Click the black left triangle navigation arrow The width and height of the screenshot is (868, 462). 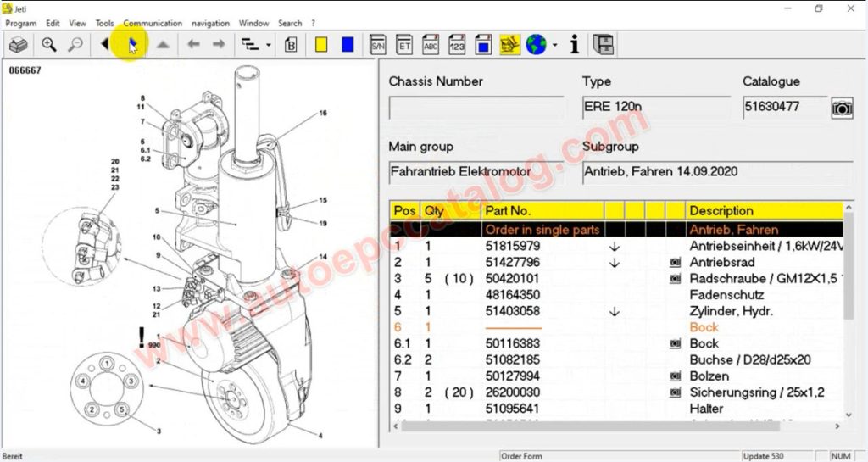[x=105, y=45]
